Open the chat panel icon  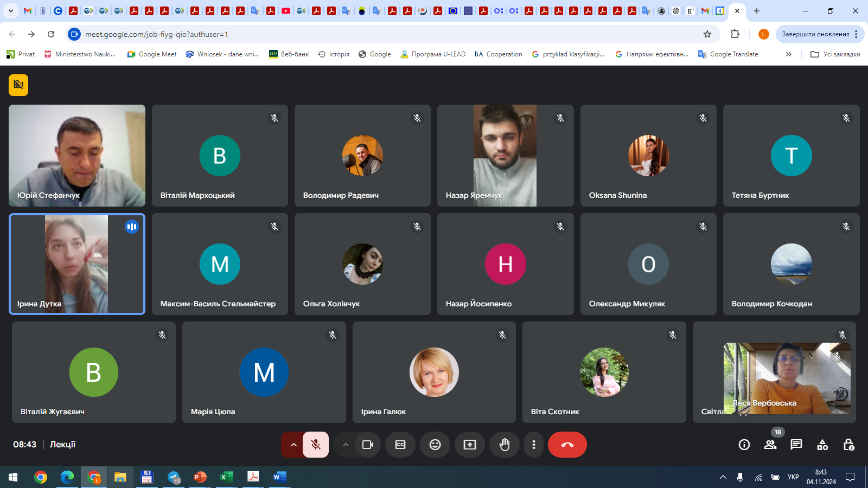click(796, 445)
